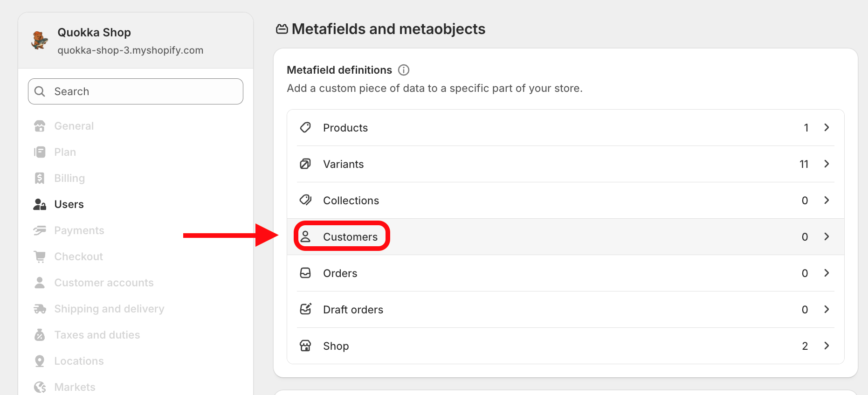868x395 pixels.
Task: Open the Customers row chevron arrow
Action: (827, 236)
